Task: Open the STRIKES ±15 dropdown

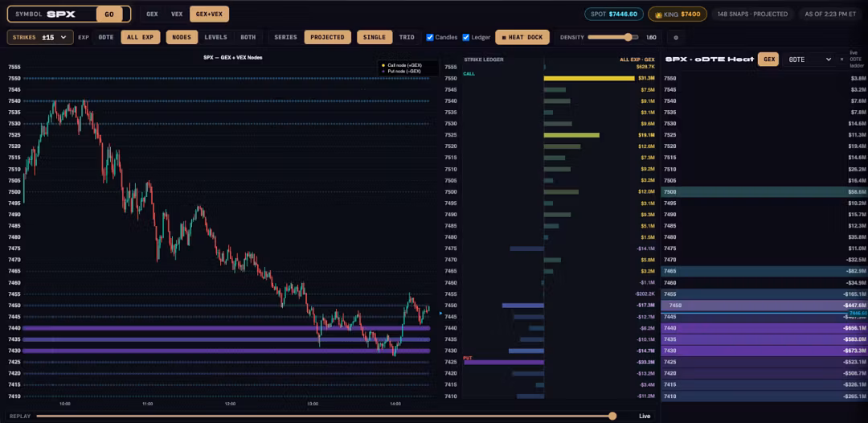Action: coord(40,38)
